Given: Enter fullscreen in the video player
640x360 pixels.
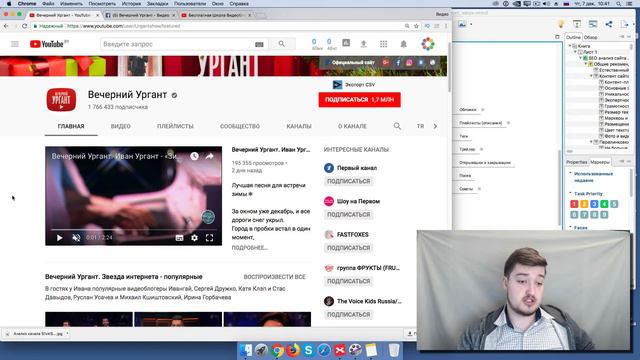Looking at the screenshot, I should coord(209,238).
